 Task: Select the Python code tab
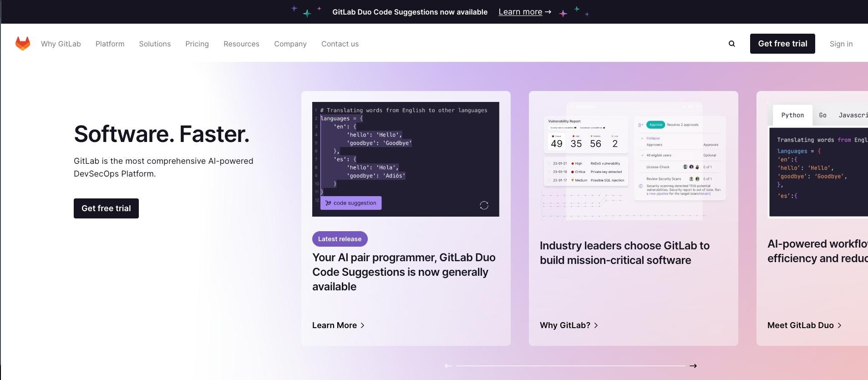(792, 115)
